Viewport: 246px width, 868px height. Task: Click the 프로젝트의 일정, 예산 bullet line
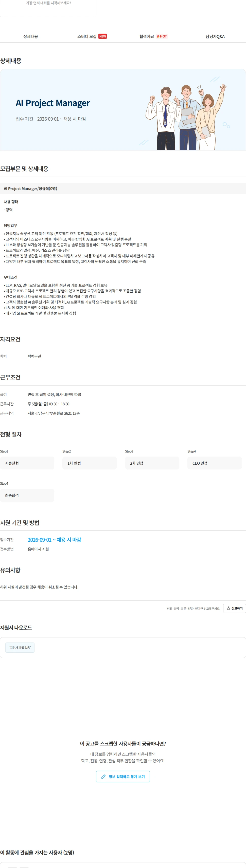37,250
